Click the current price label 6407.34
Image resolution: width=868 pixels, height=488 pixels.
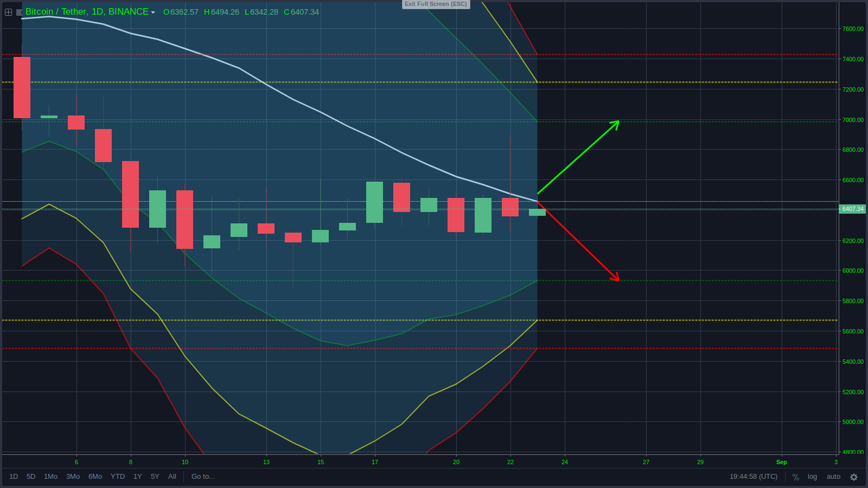[x=852, y=209]
